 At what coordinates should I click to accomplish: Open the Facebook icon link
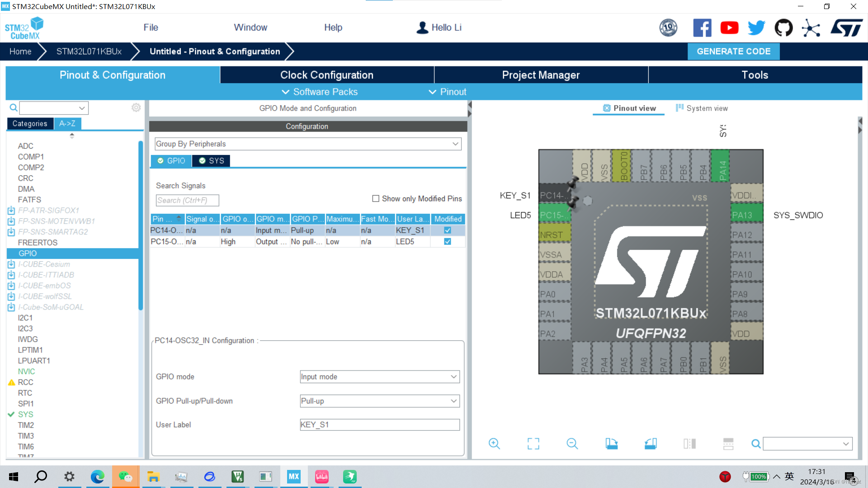click(702, 28)
